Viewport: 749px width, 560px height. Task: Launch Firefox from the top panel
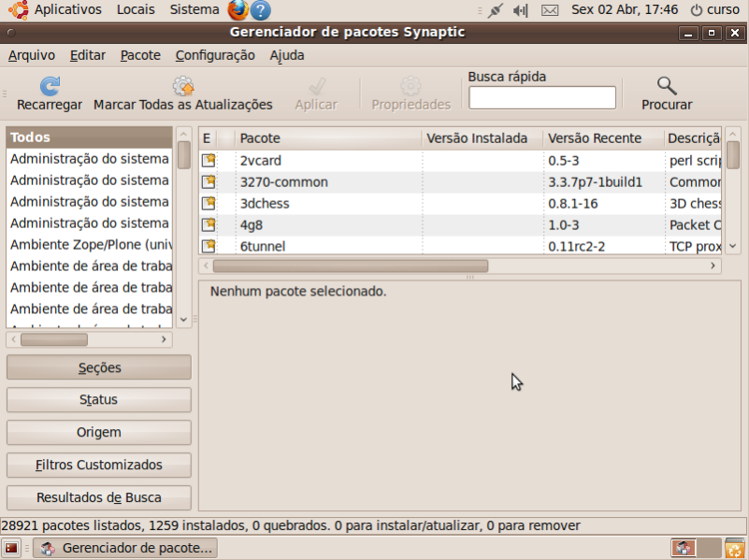(x=238, y=10)
